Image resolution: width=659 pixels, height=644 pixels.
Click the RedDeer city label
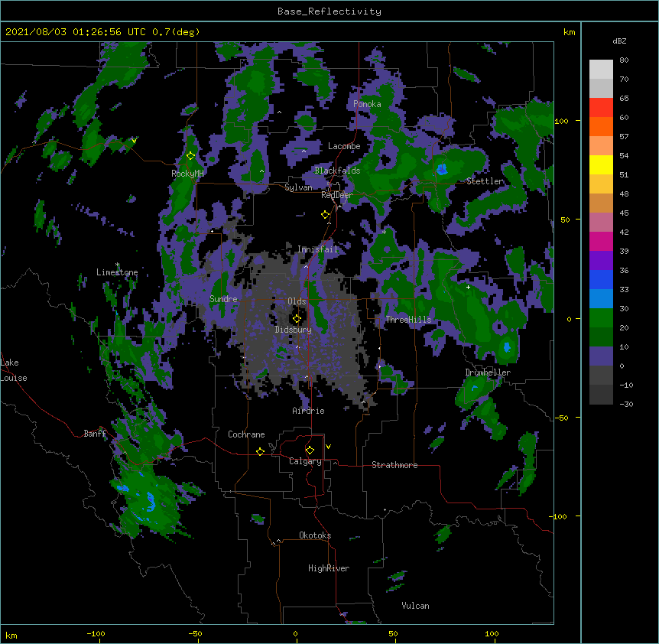pos(336,195)
